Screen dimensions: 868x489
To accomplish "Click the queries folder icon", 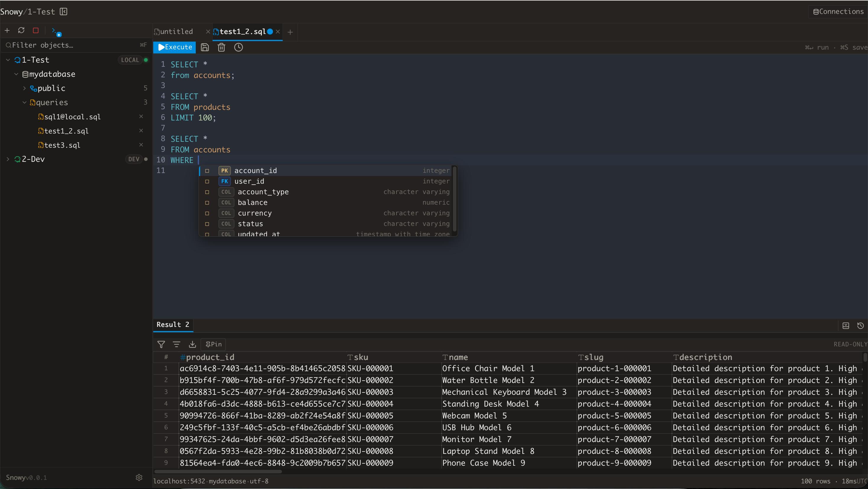I will (x=32, y=102).
